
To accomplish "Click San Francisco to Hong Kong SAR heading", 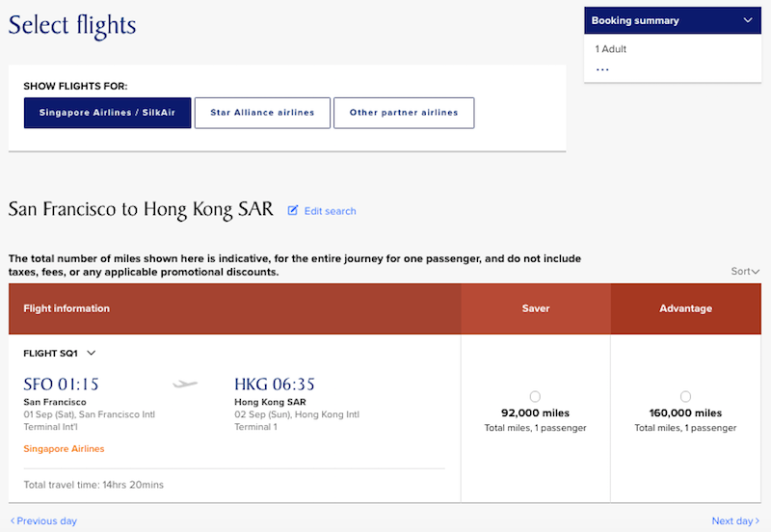I will (141, 209).
